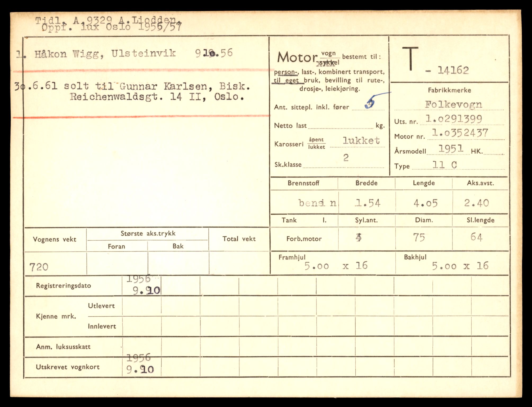Click the Framhjul tire size 5.00 x 16

click(x=336, y=266)
